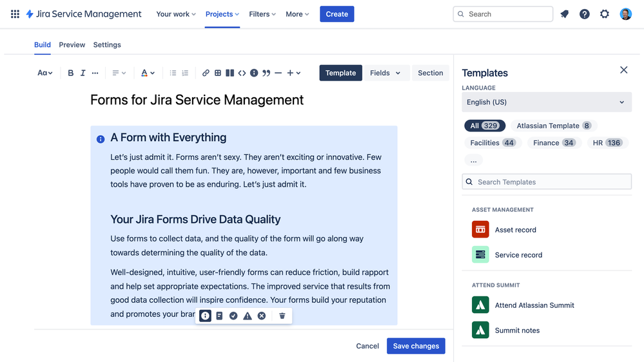
Task: Click the global Search field
Action: pyautogui.click(x=503, y=14)
